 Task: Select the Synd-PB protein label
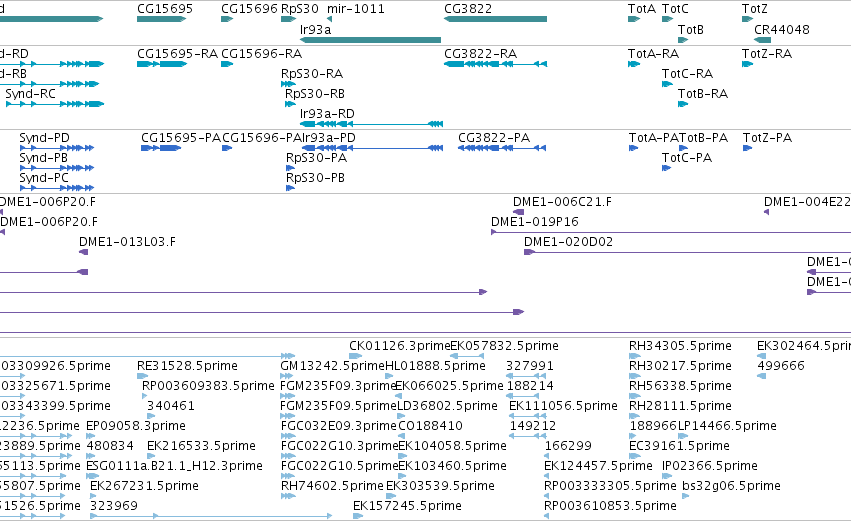[x=43, y=158]
